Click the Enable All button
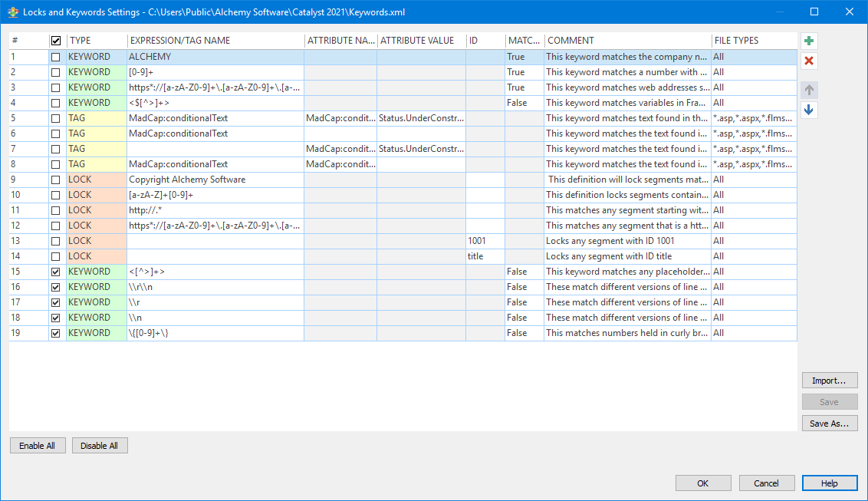 (38, 446)
